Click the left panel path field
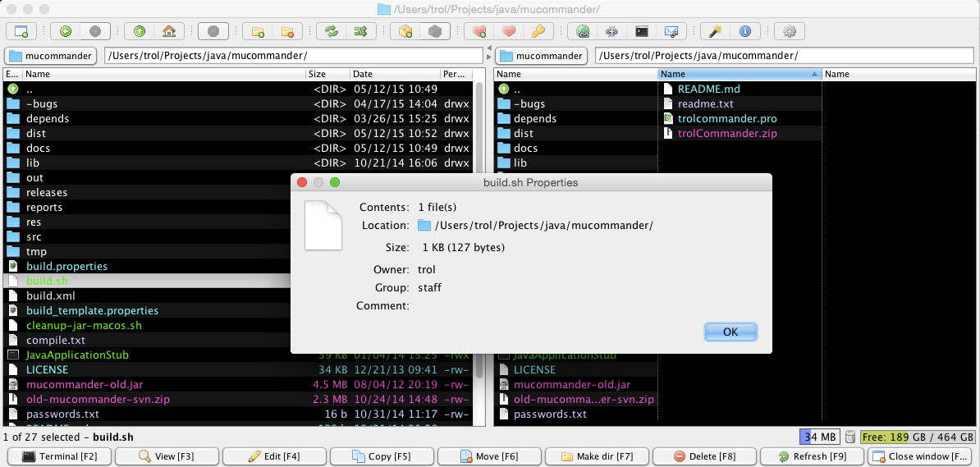The image size is (980, 467). [x=294, y=56]
